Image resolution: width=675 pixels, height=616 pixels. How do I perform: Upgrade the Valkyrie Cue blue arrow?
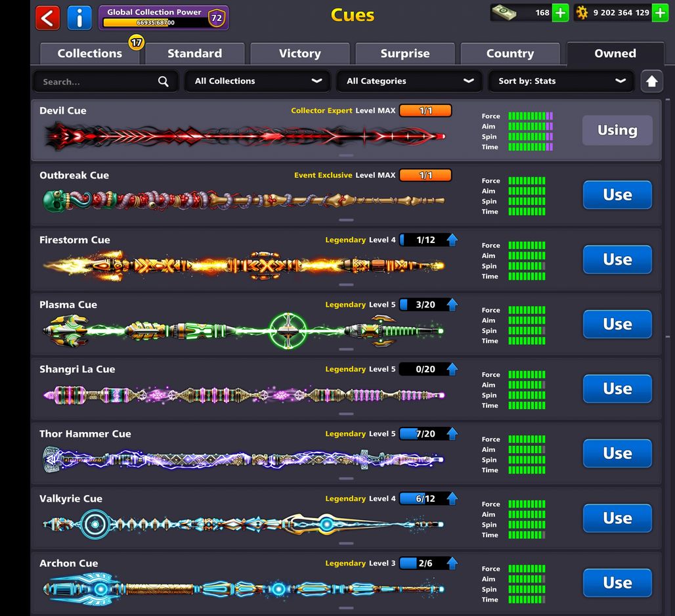click(x=452, y=498)
